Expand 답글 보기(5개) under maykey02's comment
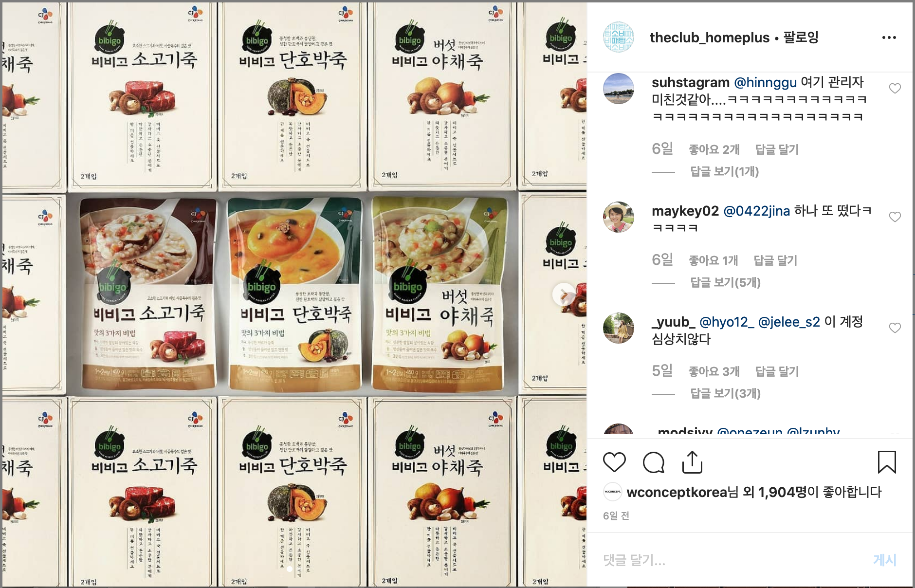This screenshot has width=915, height=588. 725,282
